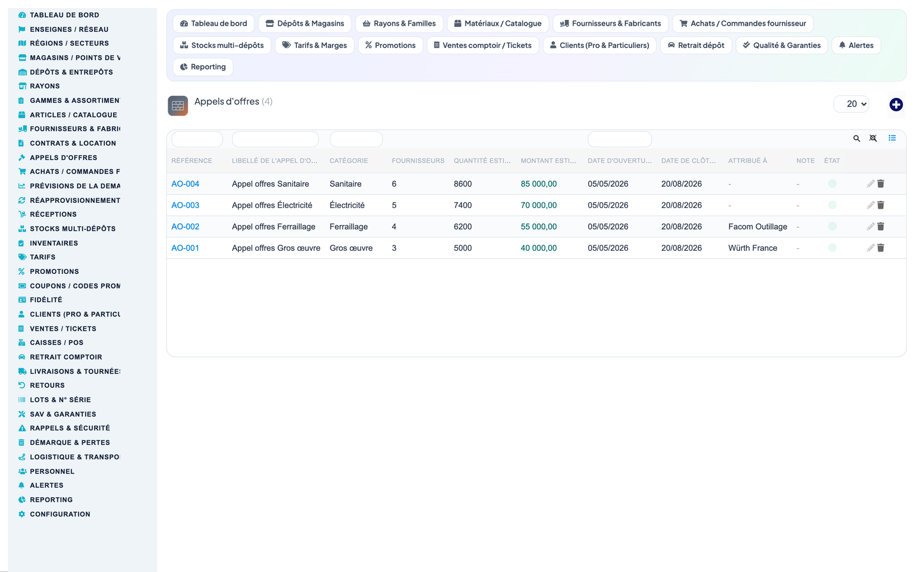924x572 pixels.
Task: Click the blue plus add button
Action: [896, 104]
